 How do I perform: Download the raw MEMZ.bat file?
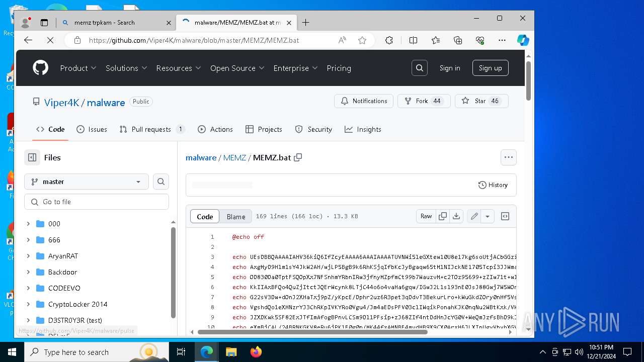[456, 216]
